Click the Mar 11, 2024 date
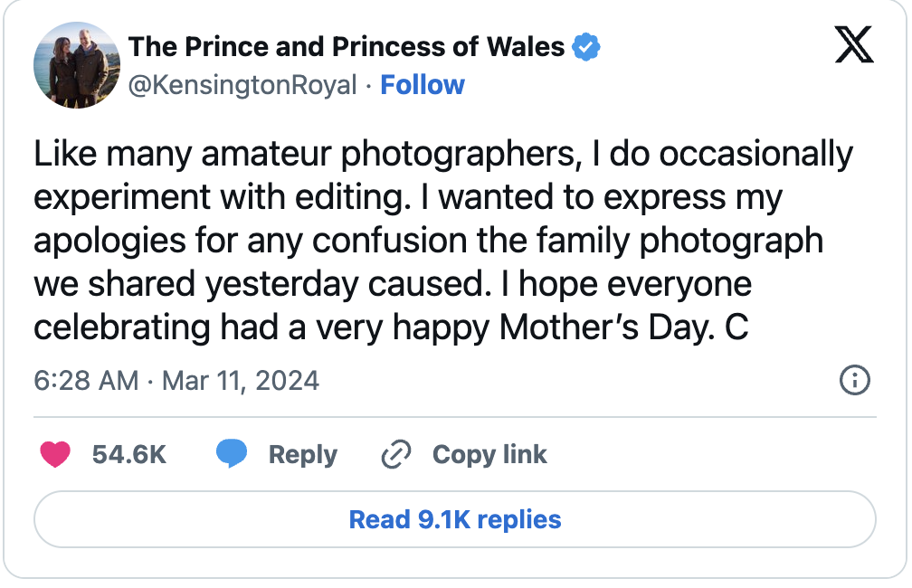Screen dimensions: 912x588 pos(241,380)
